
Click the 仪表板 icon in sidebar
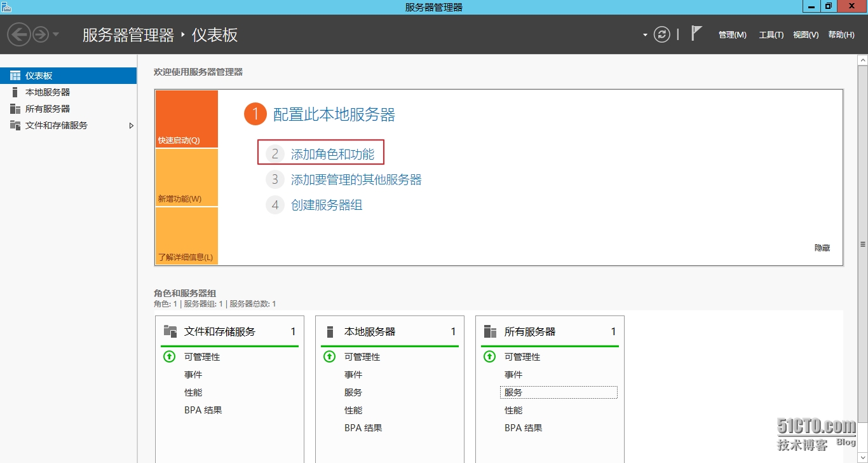pos(15,76)
